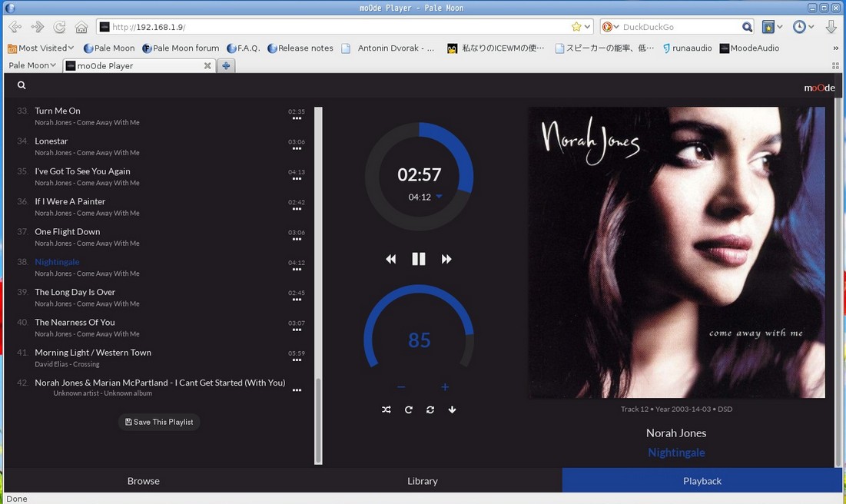Skip to next track button
This screenshot has height=504, width=846.
[x=446, y=259]
